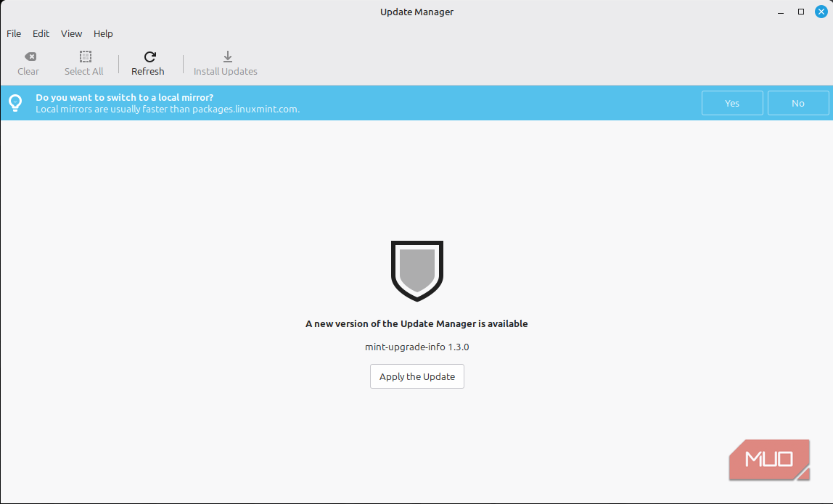
Task: Open the File menu
Action: point(14,33)
